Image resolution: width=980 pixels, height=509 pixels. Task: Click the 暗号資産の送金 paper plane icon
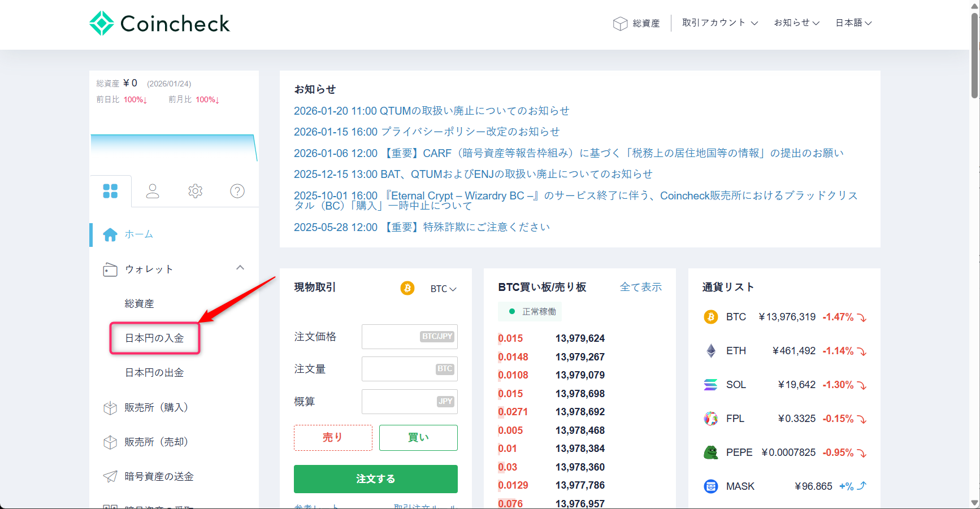110,476
